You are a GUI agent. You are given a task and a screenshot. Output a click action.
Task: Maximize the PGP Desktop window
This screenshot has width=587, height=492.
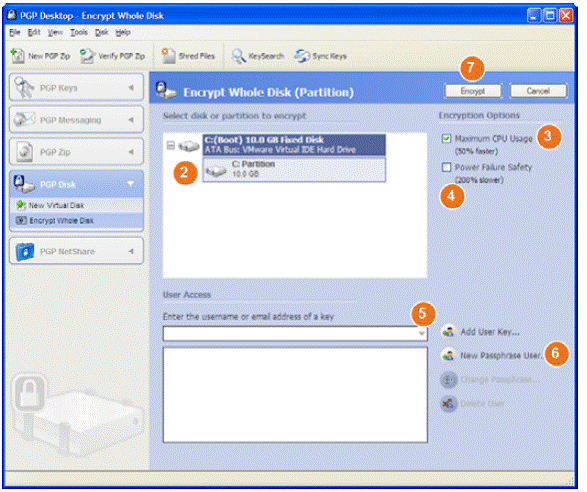[550, 15]
